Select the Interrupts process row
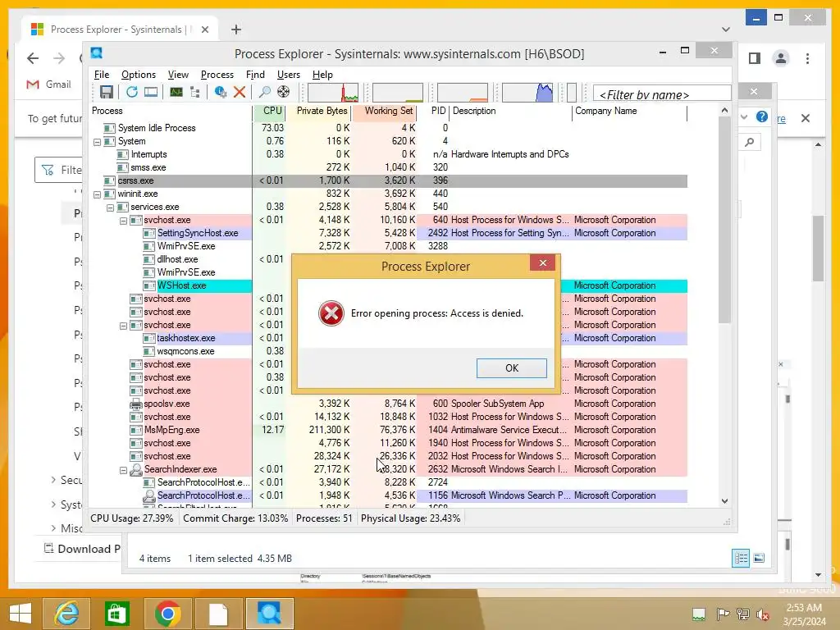840x630 pixels. pyautogui.click(x=388, y=154)
